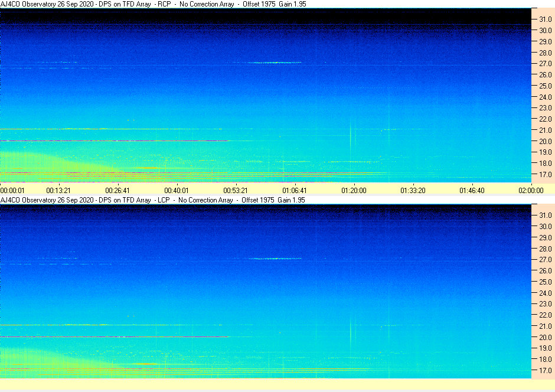Pick the 28.0 frequency label in LCP panel

pyautogui.click(x=546, y=249)
